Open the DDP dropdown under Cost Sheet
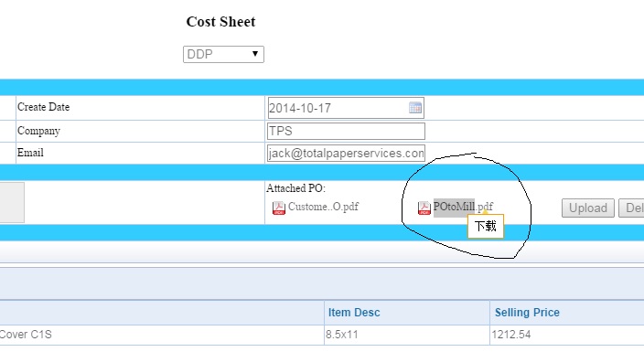Image resolution: width=644 pixels, height=352 pixels. 223,54
